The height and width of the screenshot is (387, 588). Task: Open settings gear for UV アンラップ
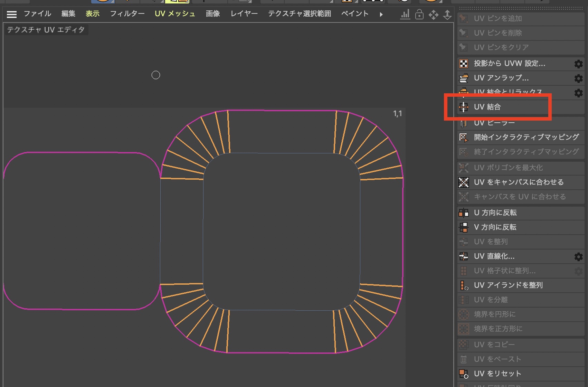click(x=578, y=78)
